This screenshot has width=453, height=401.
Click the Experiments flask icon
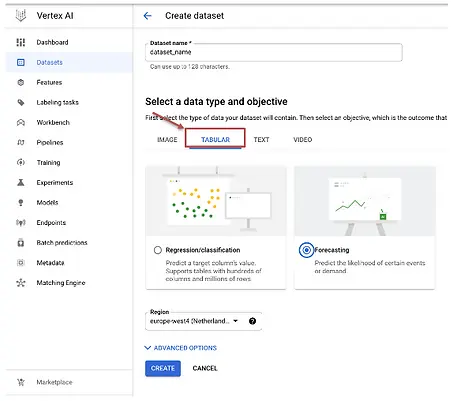pos(21,182)
